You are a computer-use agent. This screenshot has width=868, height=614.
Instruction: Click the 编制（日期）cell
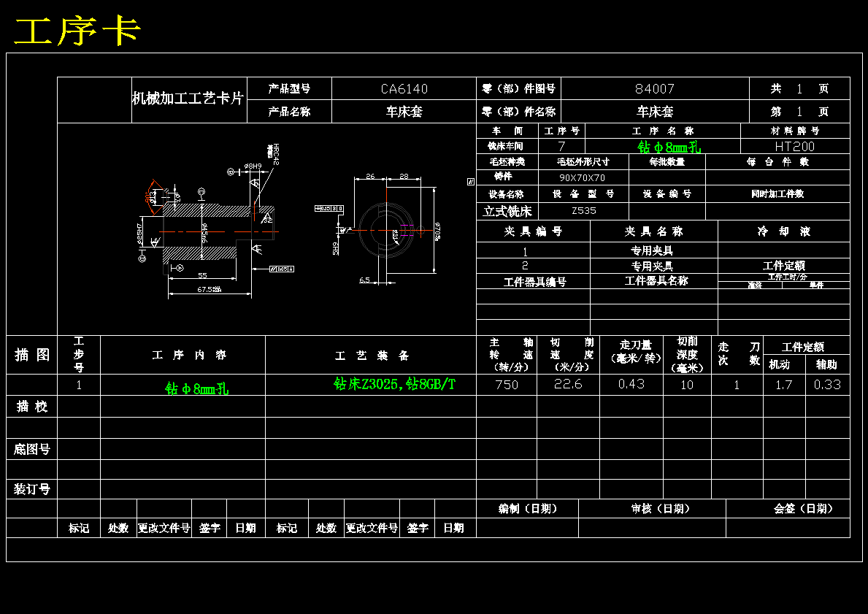(x=528, y=508)
